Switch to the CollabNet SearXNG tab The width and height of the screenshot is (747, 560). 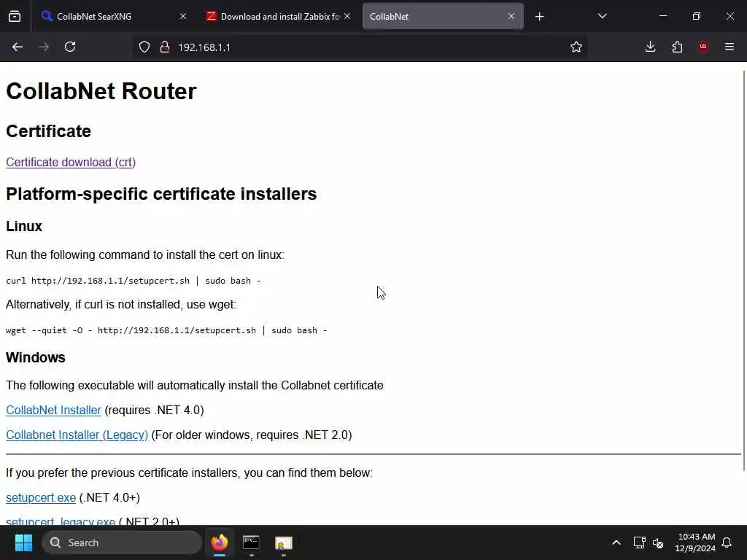115,16
